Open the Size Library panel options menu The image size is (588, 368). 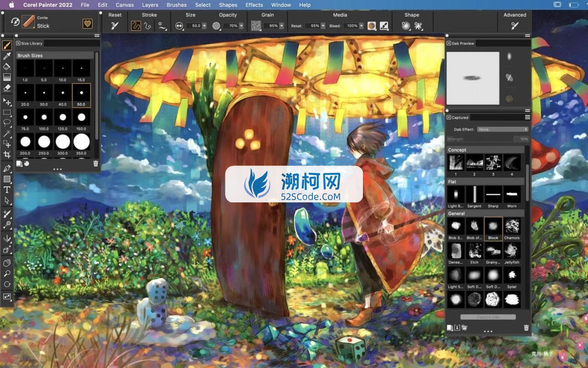click(x=97, y=36)
